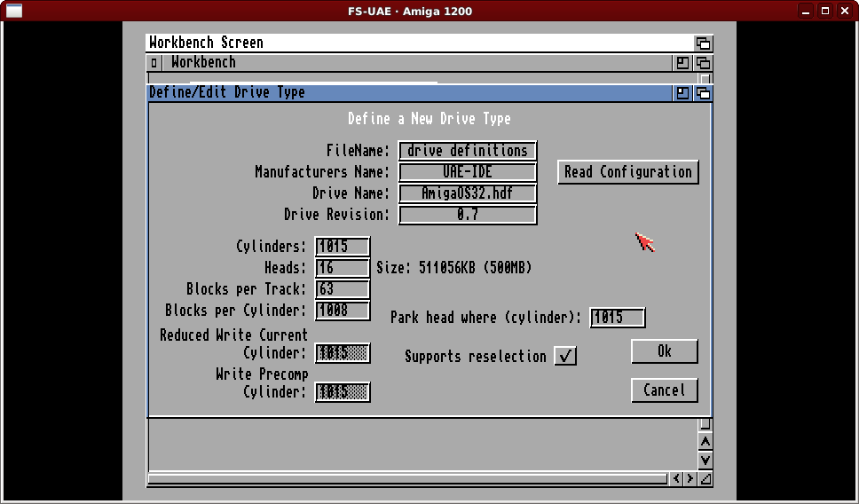Viewport: 859px width, 504px height.
Task: Minimize the FS-UAE window
Action: point(806,11)
